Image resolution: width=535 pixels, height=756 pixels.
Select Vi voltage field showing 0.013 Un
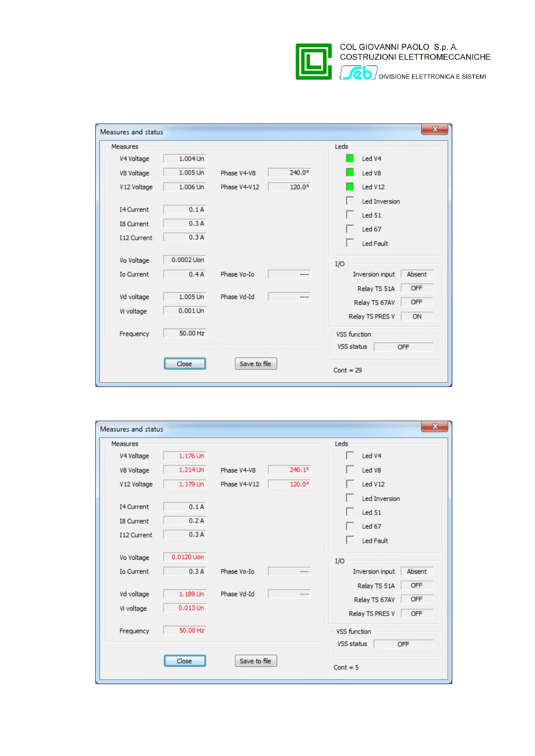click(x=185, y=607)
